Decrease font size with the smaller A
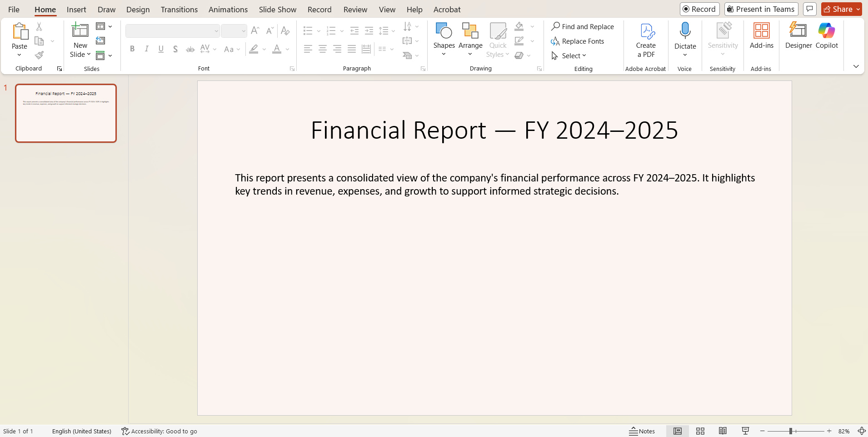The image size is (868, 437). point(269,30)
